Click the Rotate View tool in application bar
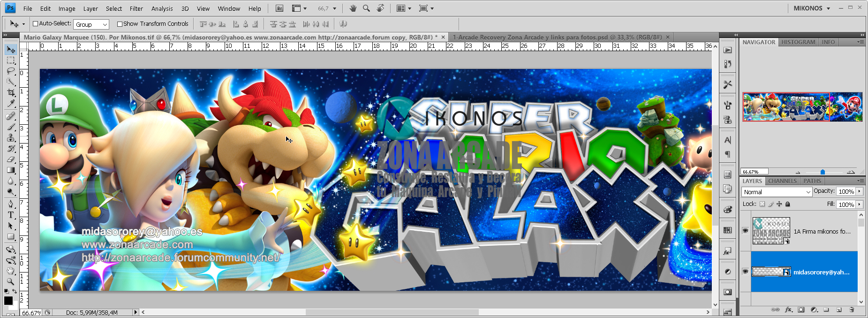This screenshot has height=318, width=868. 380,8
